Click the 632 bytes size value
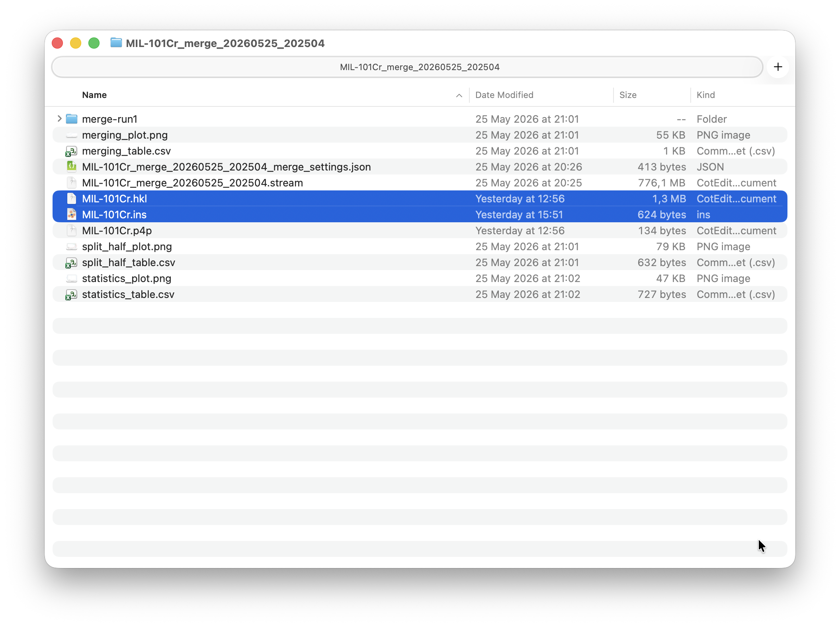The height and width of the screenshot is (627, 840). tap(661, 263)
